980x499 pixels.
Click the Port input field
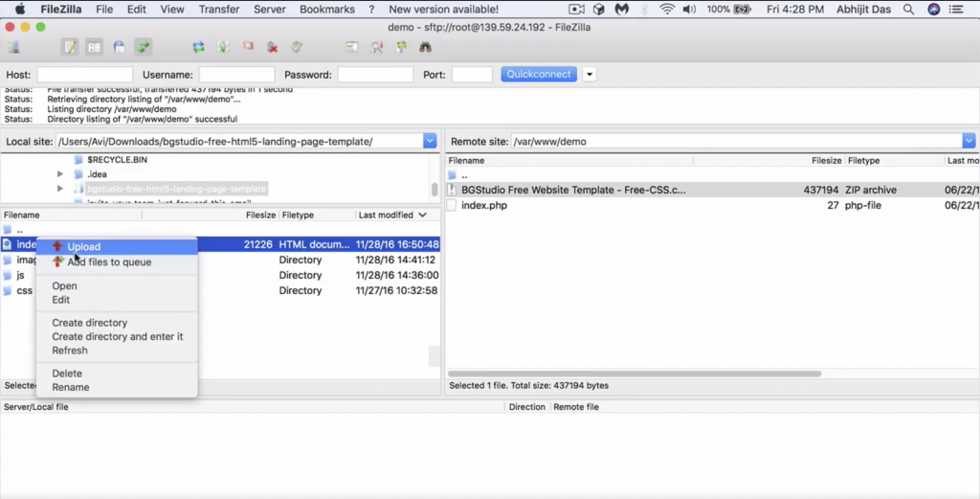pyautogui.click(x=473, y=75)
